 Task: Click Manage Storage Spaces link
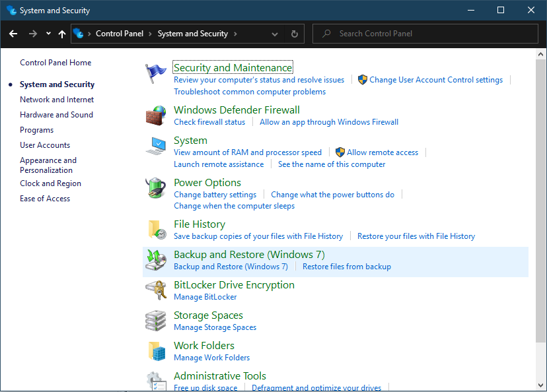click(215, 327)
